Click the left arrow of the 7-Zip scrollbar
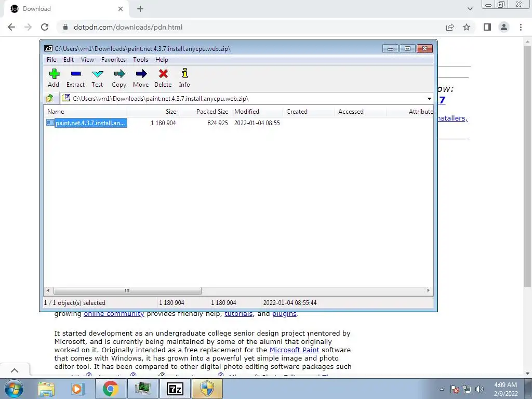Screen dimensions: 532x399 (x=48, y=290)
